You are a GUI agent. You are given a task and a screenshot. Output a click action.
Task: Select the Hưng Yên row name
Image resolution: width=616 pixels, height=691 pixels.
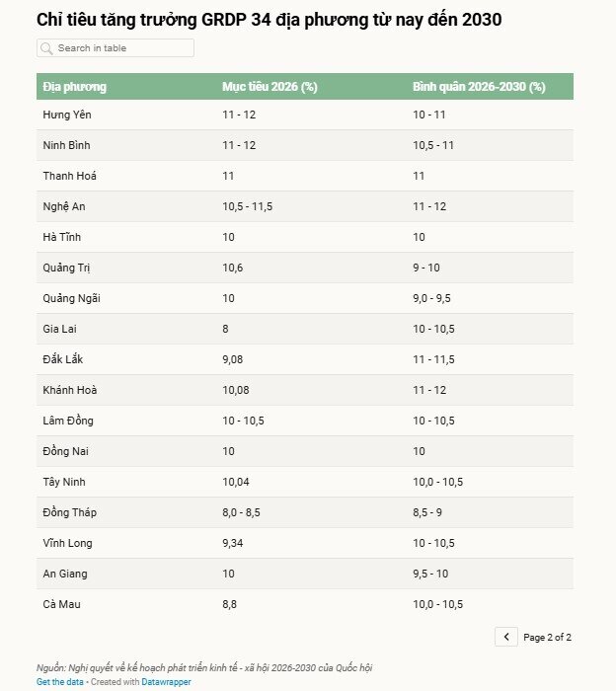67,115
